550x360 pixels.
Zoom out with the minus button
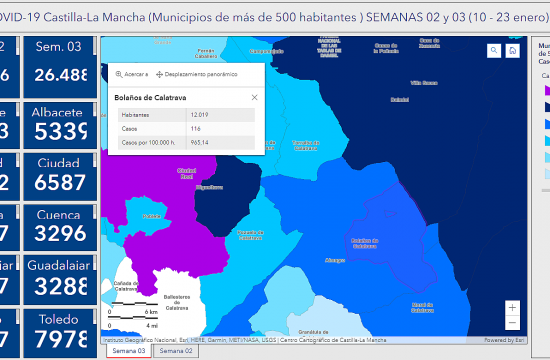512,322
